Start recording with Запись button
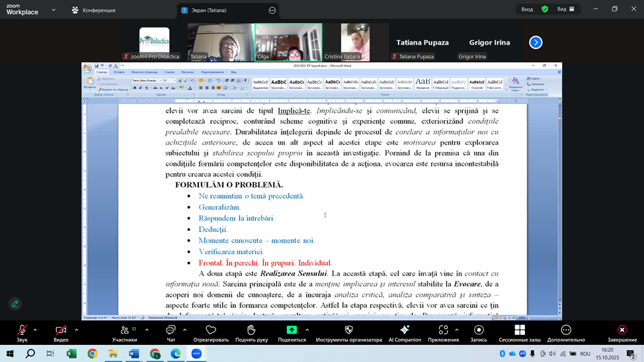This screenshot has height=362, width=644. tap(479, 330)
